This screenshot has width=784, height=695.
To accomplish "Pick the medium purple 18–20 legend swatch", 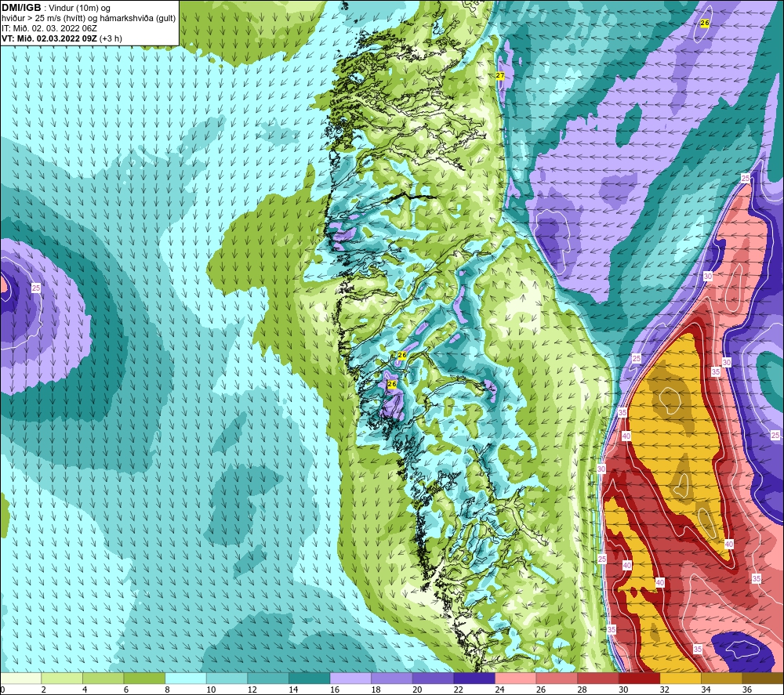I will tap(392, 678).
